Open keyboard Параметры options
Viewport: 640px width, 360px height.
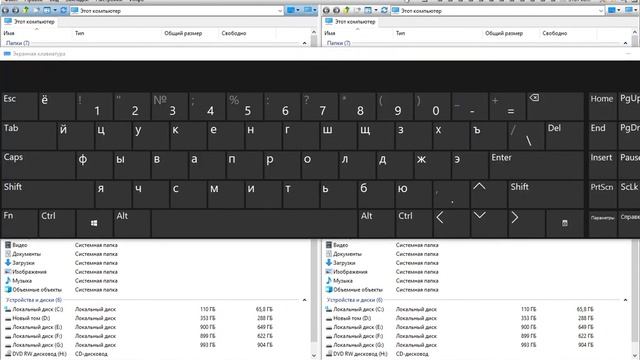click(x=602, y=223)
